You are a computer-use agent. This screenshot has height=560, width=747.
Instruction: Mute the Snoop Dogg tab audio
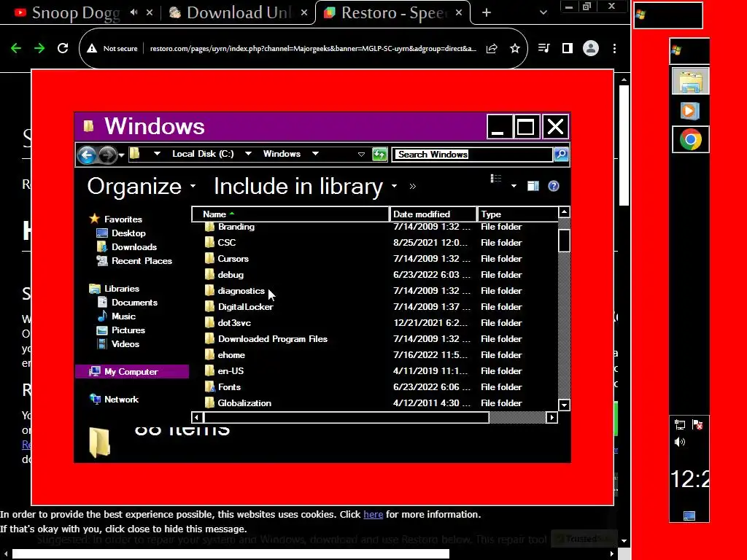[134, 12]
